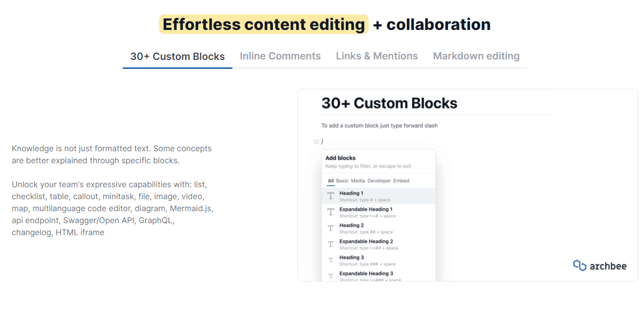The height and width of the screenshot is (310, 644).
Task: Select the Markdown editing tab
Action: tap(476, 56)
